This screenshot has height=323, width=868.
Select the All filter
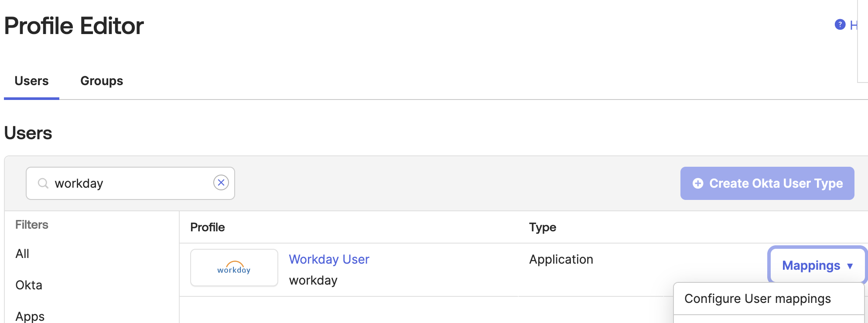click(x=22, y=254)
